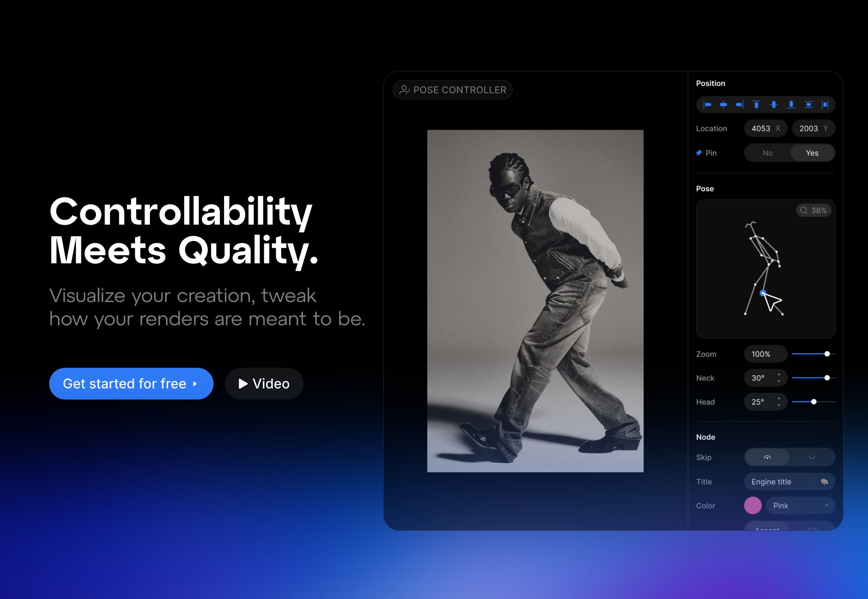Image resolution: width=868 pixels, height=599 pixels.
Task: Open the Pink color dropdown
Action: pyautogui.click(x=800, y=505)
